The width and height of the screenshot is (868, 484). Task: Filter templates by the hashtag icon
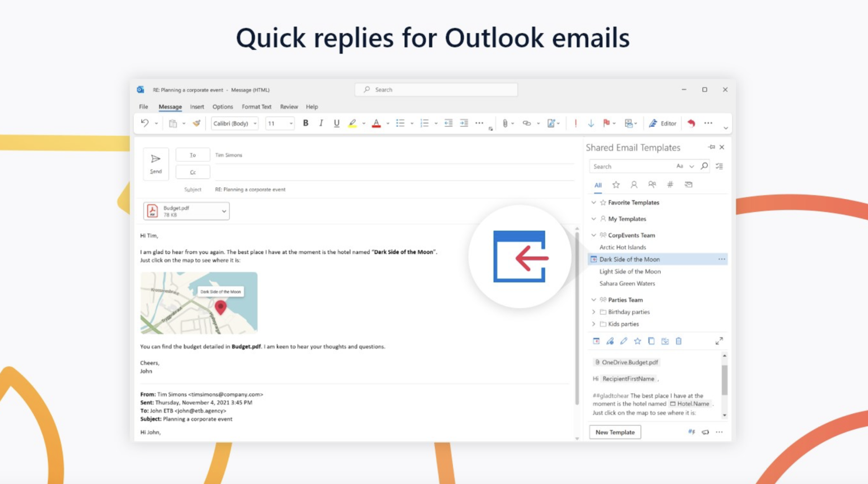point(670,184)
